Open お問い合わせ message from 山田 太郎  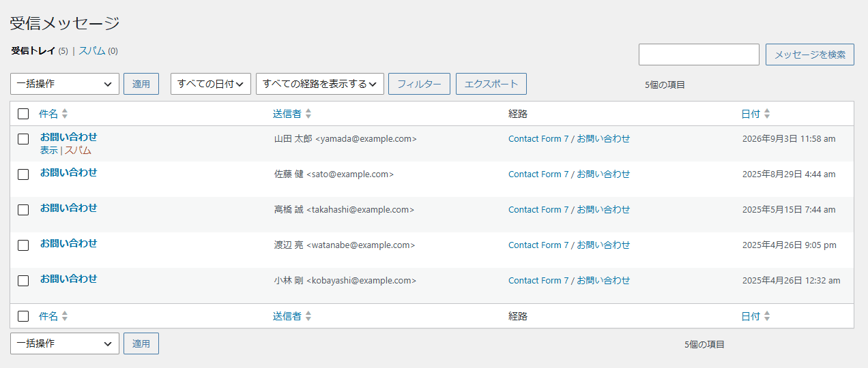pyautogui.click(x=68, y=137)
